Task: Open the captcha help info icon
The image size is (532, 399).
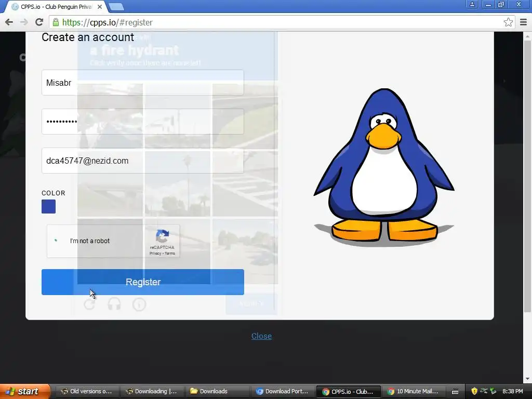Action: [x=139, y=304]
